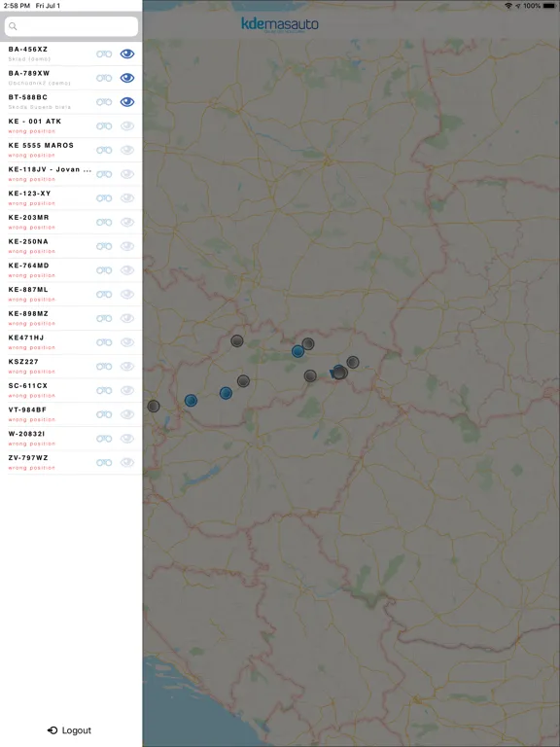
Task: Click binoculars icon for BT-588BC
Action: (x=104, y=102)
